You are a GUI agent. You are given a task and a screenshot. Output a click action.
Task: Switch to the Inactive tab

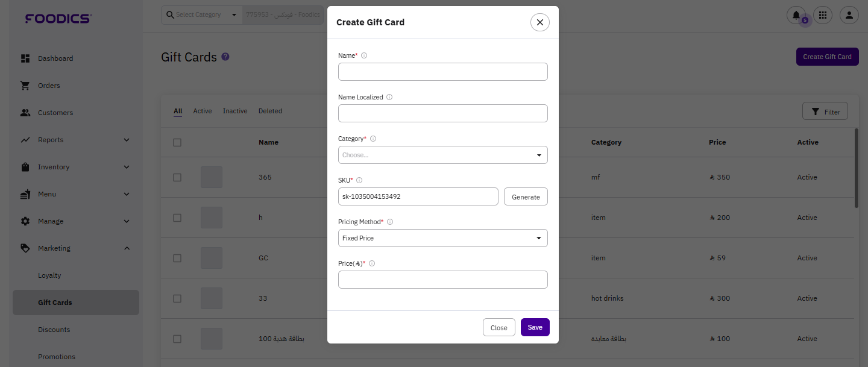[235, 111]
